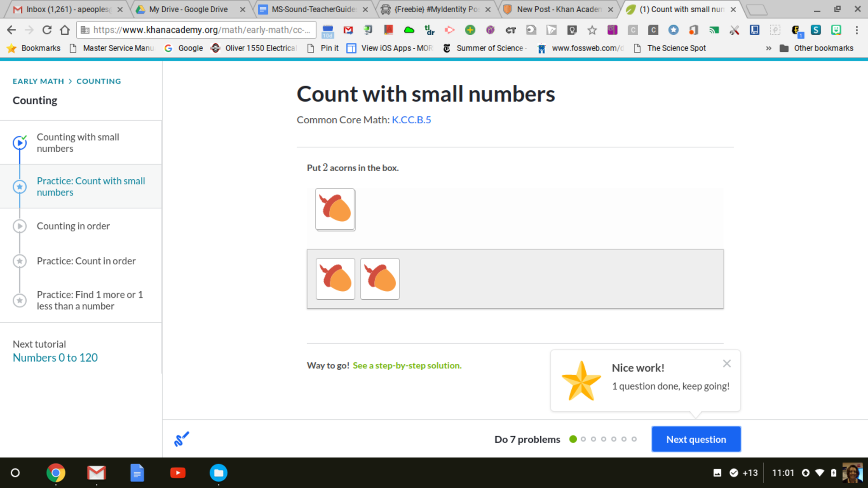The image size is (868, 488).
Task: Expand hidden bookmarks with the chevron
Action: [768, 48]
